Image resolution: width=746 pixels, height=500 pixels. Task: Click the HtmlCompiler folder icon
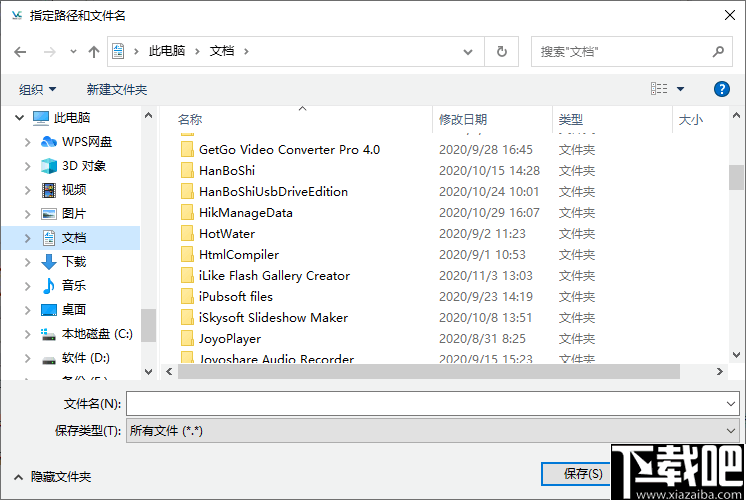[187, 254]
